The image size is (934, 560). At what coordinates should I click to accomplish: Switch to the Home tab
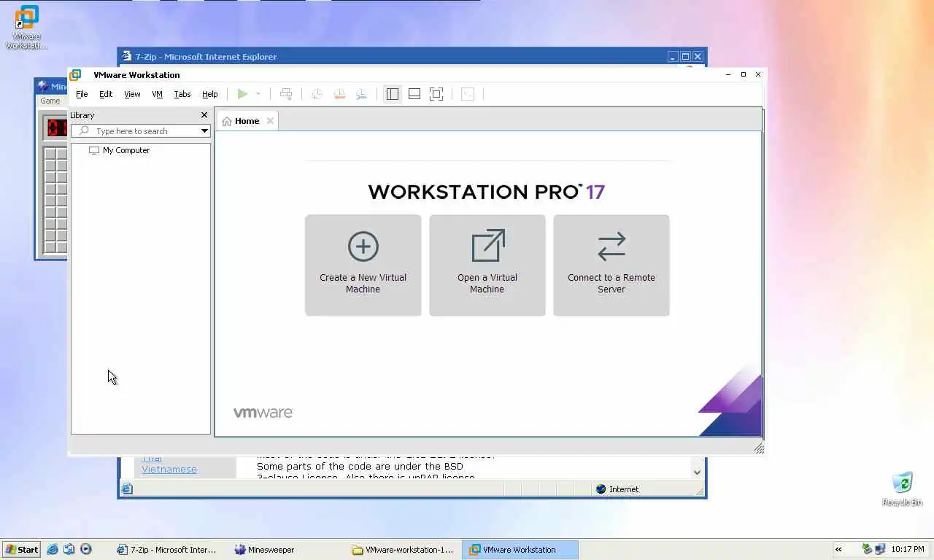pyautogui.click(x=247, y=121)
